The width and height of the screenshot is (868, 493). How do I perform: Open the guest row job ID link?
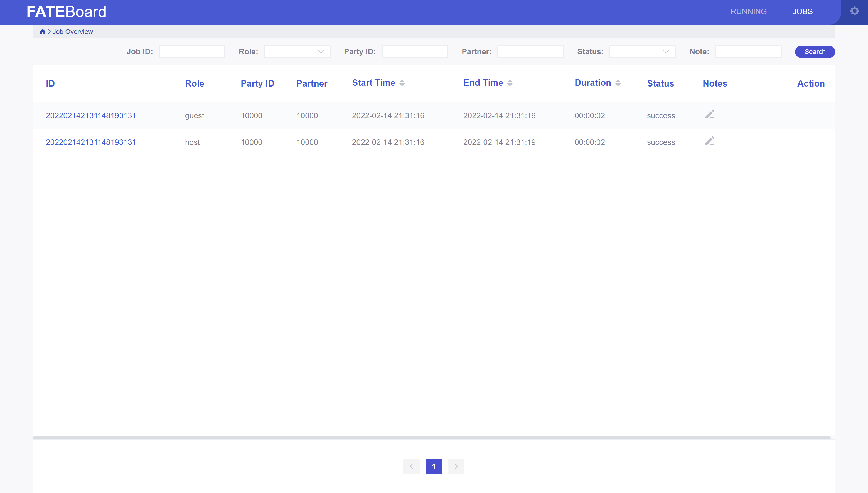(x=91, y=115)
